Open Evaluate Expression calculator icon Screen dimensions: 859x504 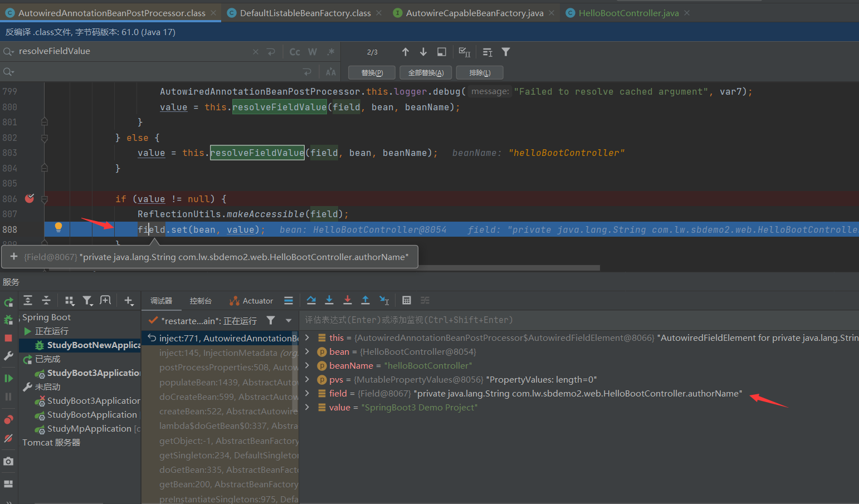click(x=407, y=300)
